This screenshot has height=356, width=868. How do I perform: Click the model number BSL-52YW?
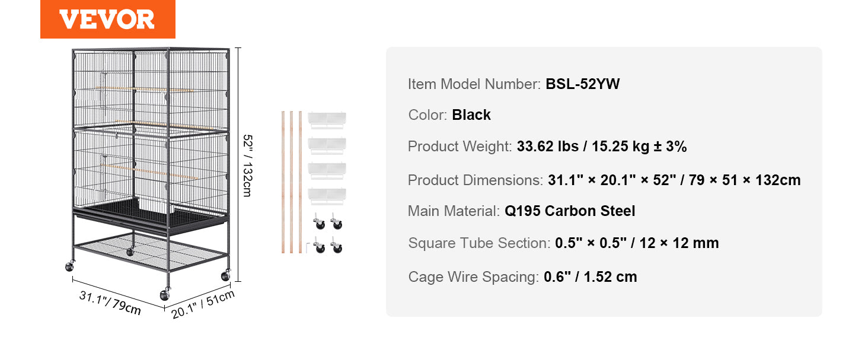pyautogui.click(x=582, y=84)
